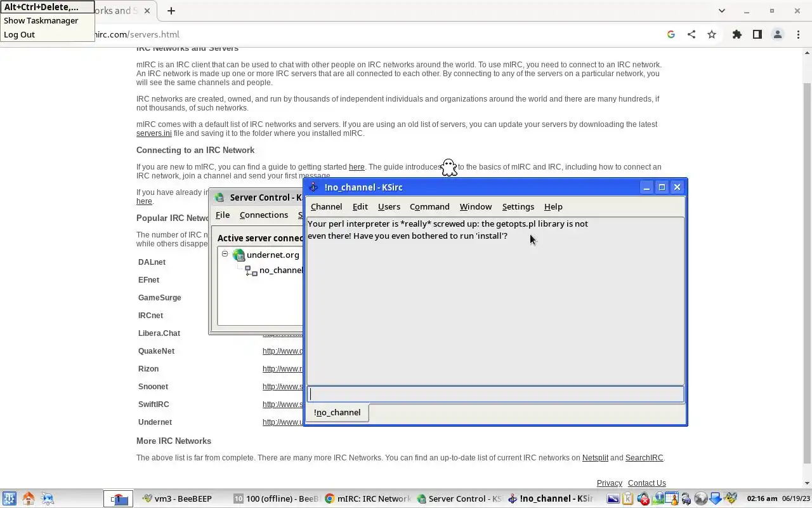Click Server Control window titlebar icon
The image size is (812, 508).
tap(219, 197)
